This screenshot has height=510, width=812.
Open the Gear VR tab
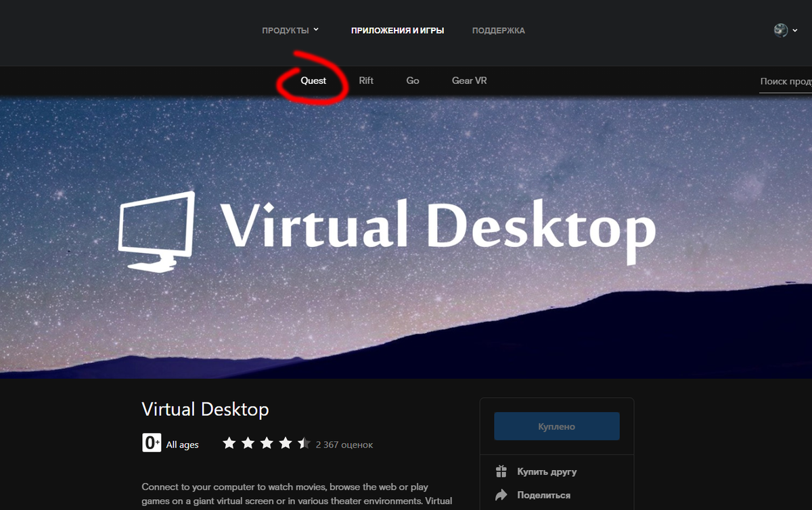(x=469, y=80)
